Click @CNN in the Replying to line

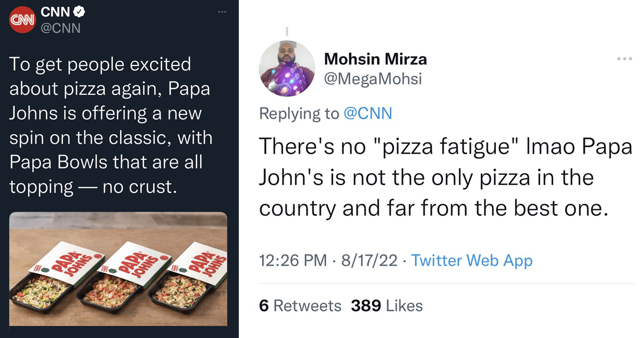pos(368,113)
